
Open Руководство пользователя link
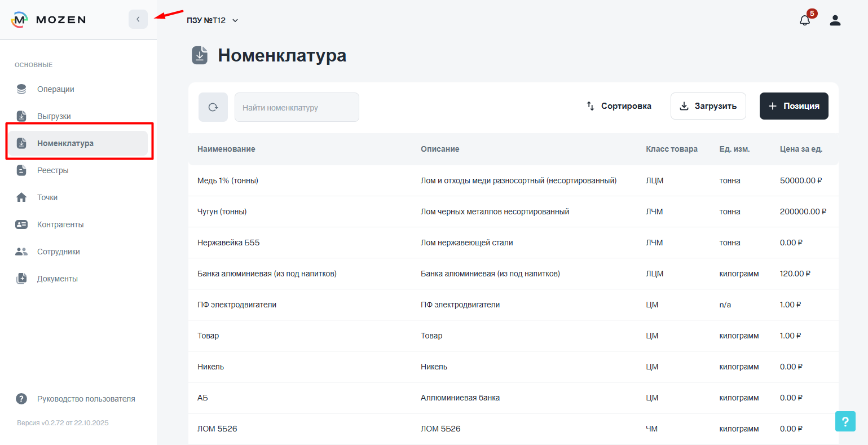[x=86, y=399]
